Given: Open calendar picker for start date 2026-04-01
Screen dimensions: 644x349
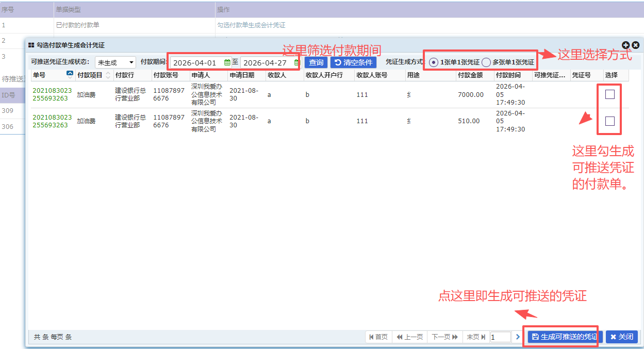Looking at the screenshot, I should point(227,62).
